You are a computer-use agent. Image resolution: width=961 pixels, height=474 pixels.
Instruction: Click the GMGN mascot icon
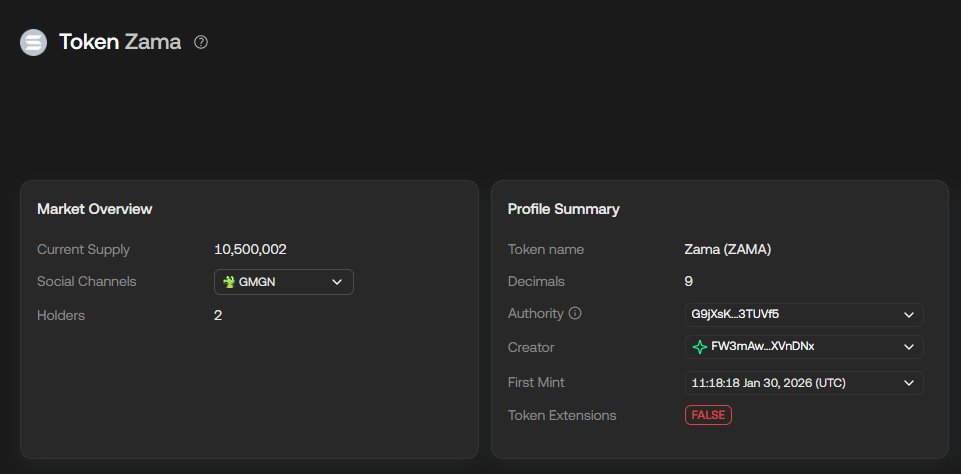(229, 282)
